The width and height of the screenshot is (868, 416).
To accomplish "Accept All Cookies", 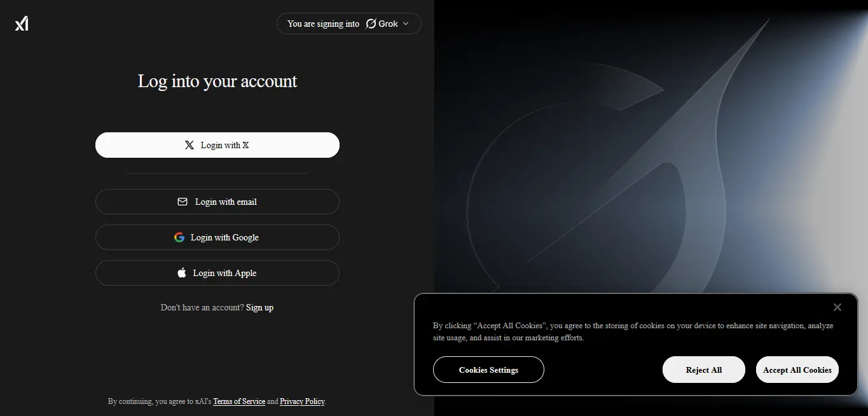I will point(797,370).
